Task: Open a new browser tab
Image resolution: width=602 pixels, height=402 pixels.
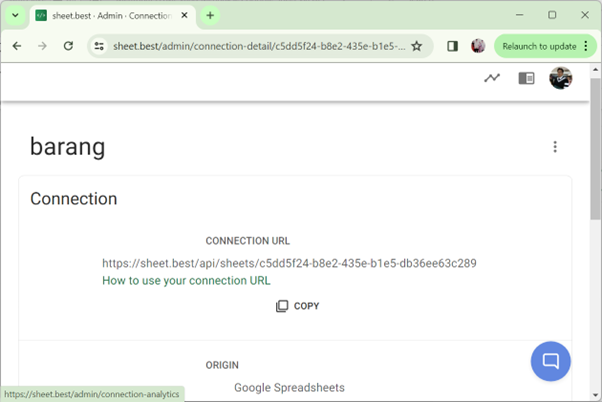Action: tap(210, 16)
